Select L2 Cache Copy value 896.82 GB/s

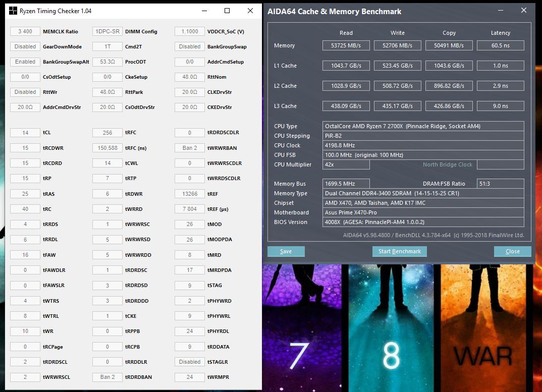(449, 86)
